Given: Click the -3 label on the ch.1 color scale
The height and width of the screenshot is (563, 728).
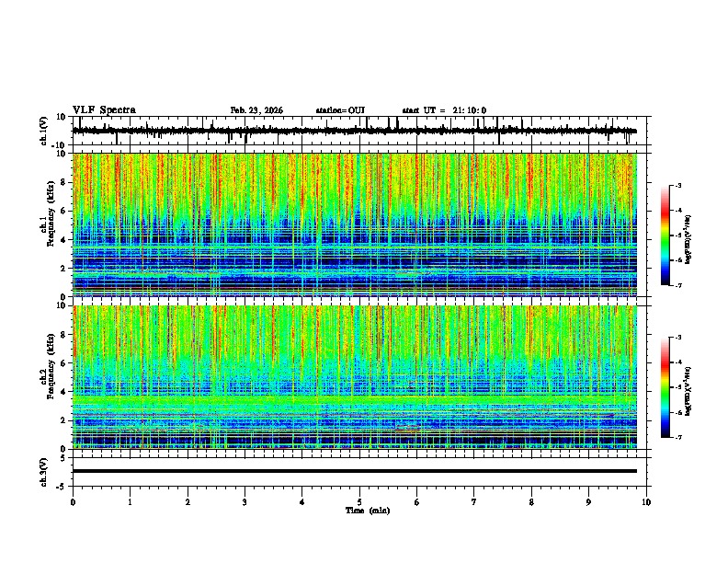Looking at the screenshot, I should [x=678, y=186].
